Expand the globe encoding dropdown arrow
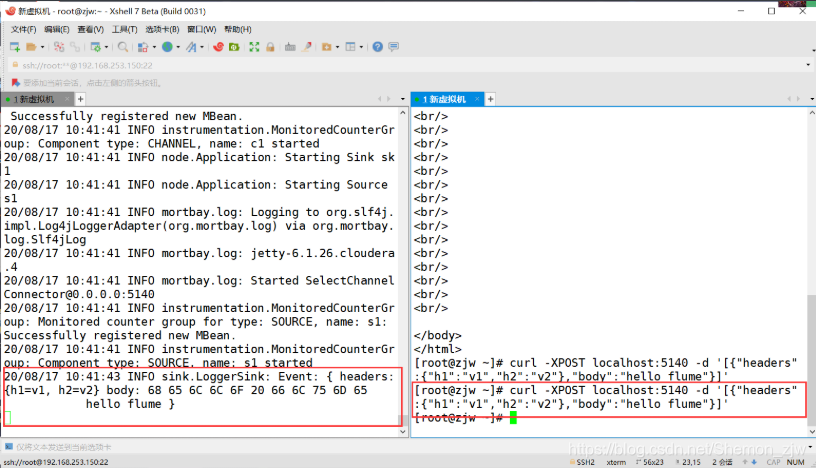This screenshot has width=816, height=468. 178,47
